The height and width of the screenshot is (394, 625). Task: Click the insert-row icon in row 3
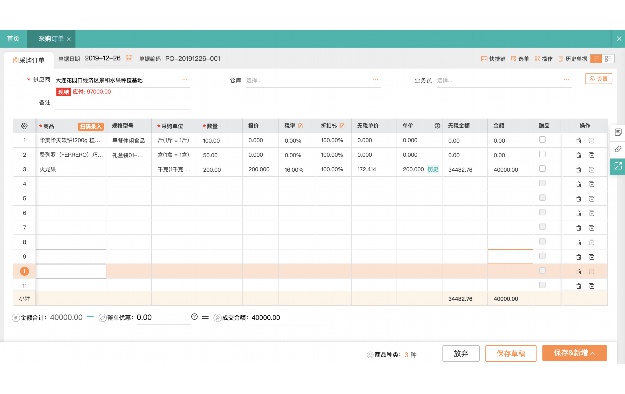(x=579, y=169)
